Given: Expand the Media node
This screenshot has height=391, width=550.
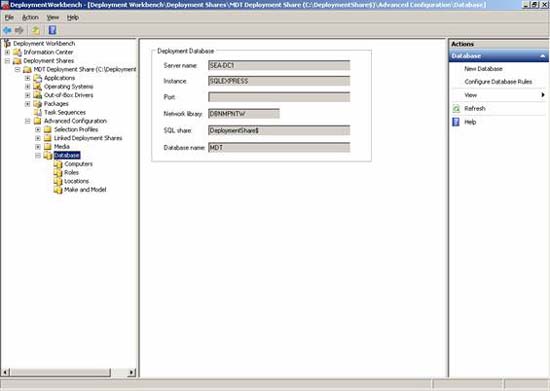Looking at the screenshot, I should pos(38,147).
